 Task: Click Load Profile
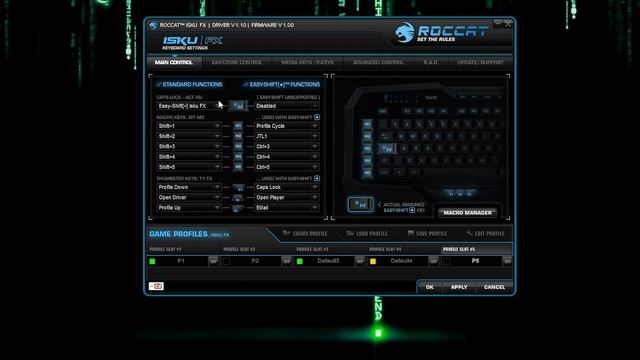(367, 233)
